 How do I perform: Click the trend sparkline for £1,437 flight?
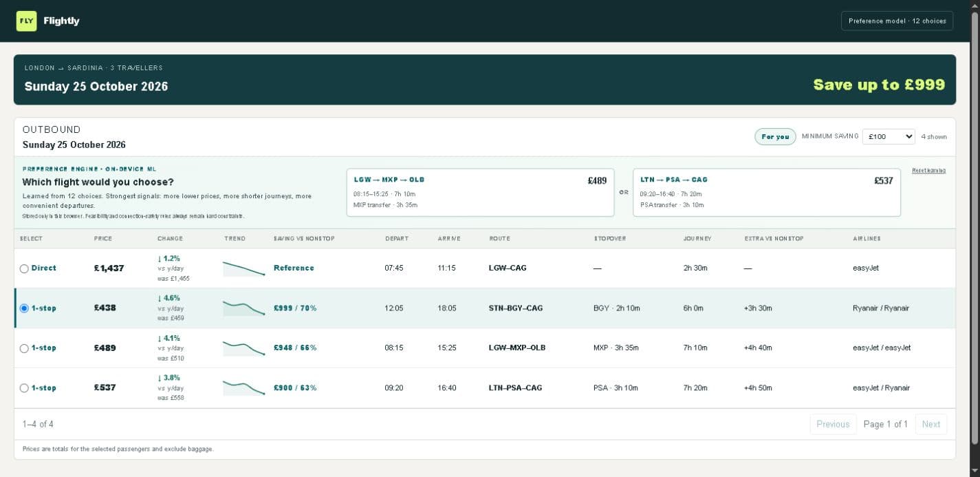(244, 268)
